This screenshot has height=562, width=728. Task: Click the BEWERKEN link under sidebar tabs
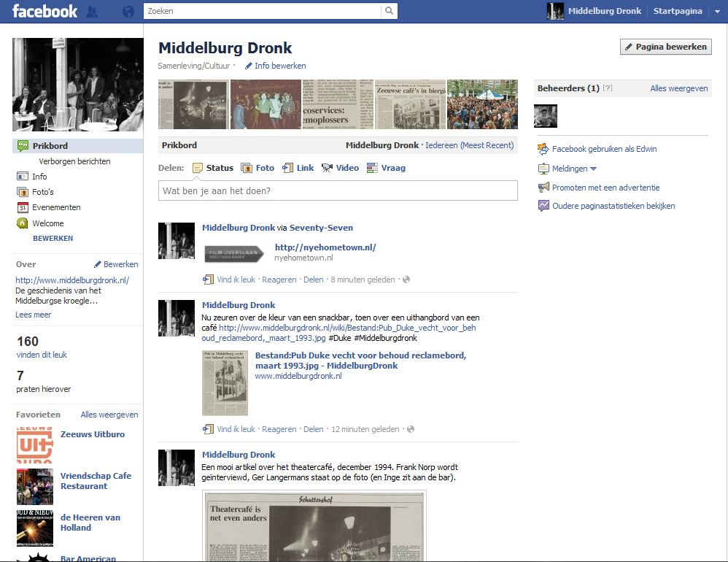(x=53, y=238)
